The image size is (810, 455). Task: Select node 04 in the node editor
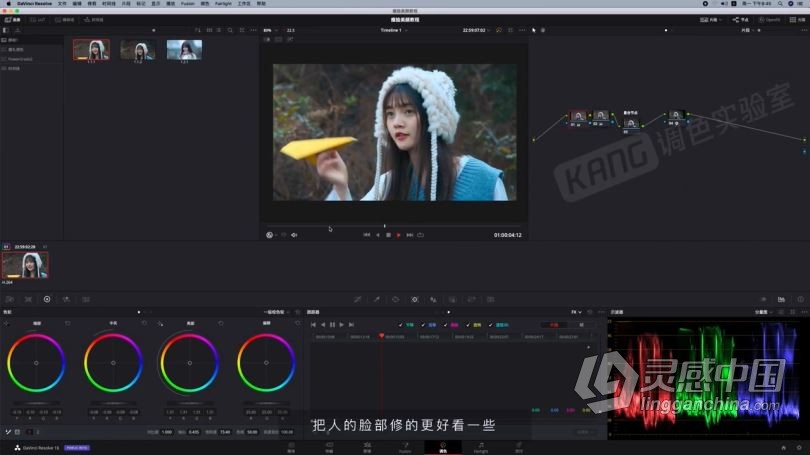(x=676, y=117)
